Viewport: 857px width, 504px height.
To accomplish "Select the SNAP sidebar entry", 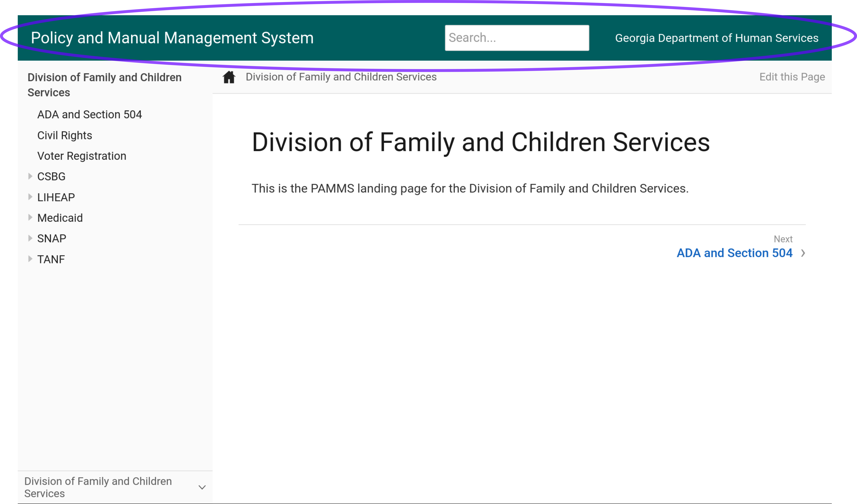I will [x=52, y=239].
